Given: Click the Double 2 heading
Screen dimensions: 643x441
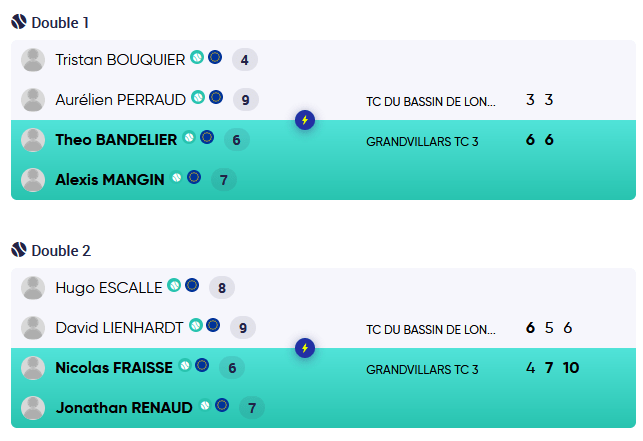Looking at the screenshot, I should (x=61, y=250).
